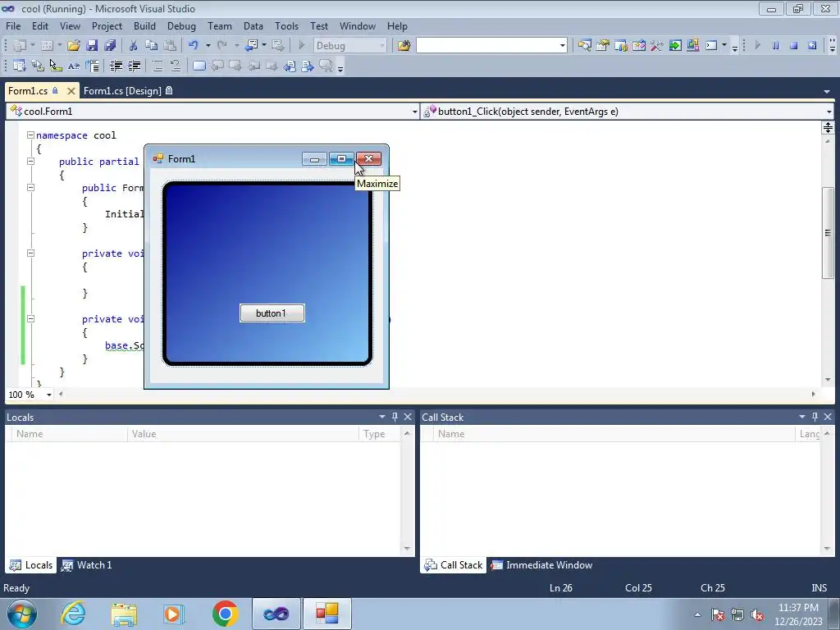Image resolution: width=840 pixels, height=630 pixels.
Task: Collapse the namespace cool code block
Action: [30, 135]
